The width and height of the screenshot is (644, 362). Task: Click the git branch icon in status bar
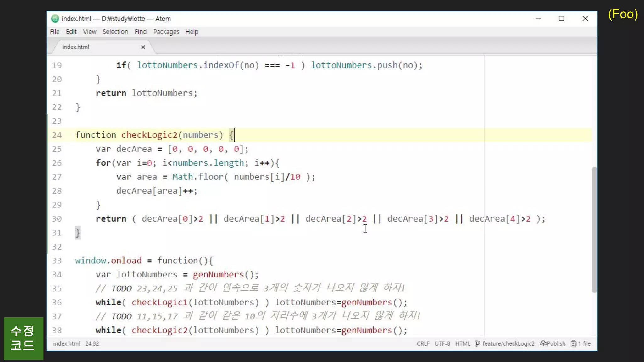(478, 343)
